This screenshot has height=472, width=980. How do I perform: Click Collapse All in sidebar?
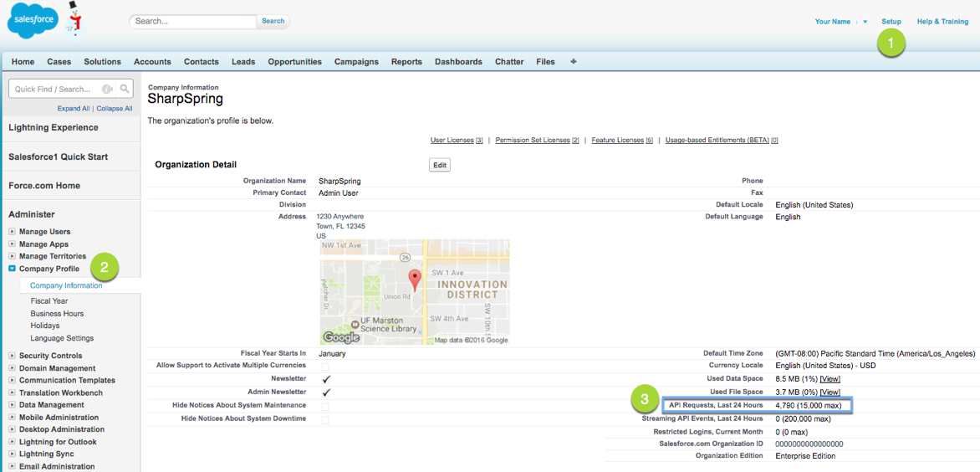coord(115,108)
